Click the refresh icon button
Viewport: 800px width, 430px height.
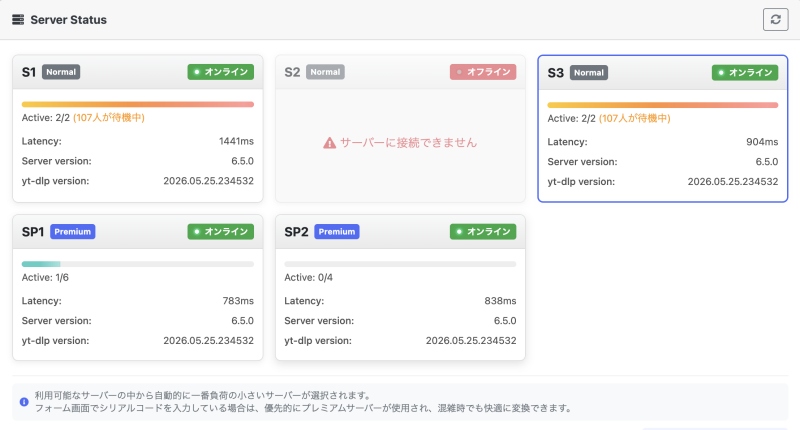pos(776,19)
